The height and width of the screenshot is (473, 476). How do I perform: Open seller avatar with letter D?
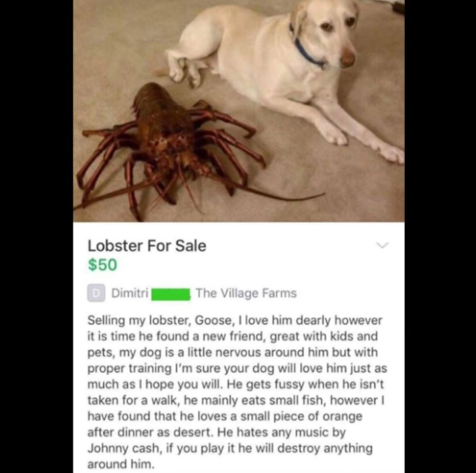96,292
